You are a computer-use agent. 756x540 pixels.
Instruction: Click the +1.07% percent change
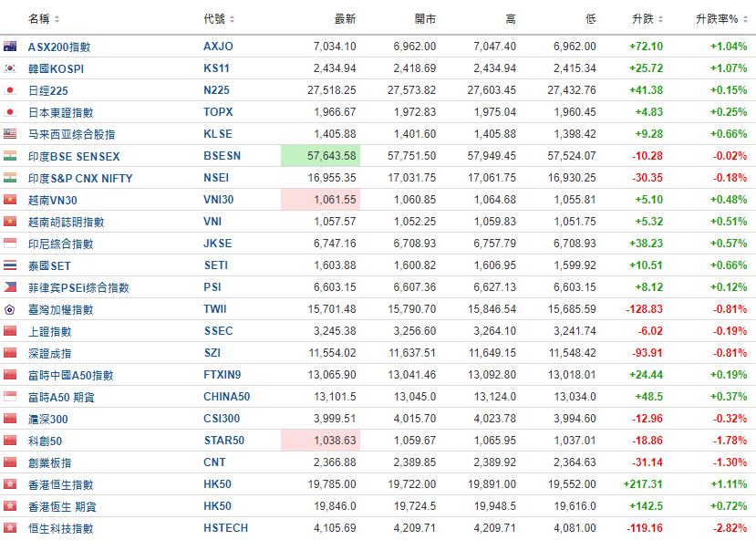point(729,68)
